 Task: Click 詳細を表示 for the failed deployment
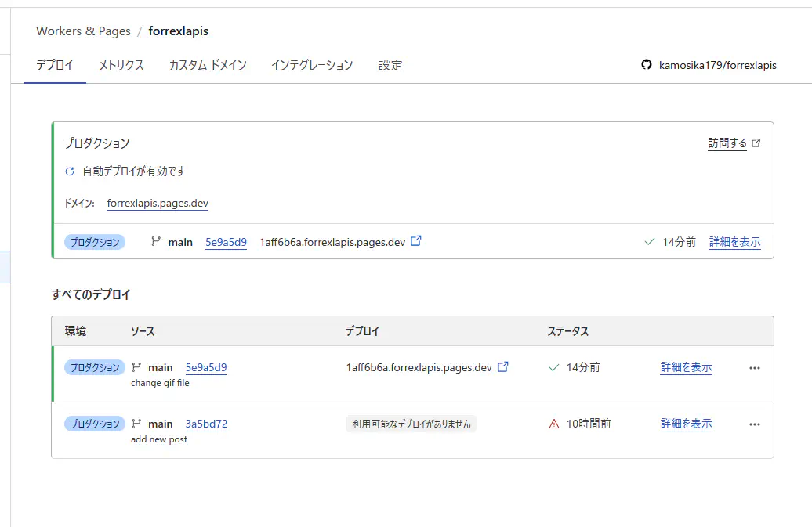tap(686, 424)
